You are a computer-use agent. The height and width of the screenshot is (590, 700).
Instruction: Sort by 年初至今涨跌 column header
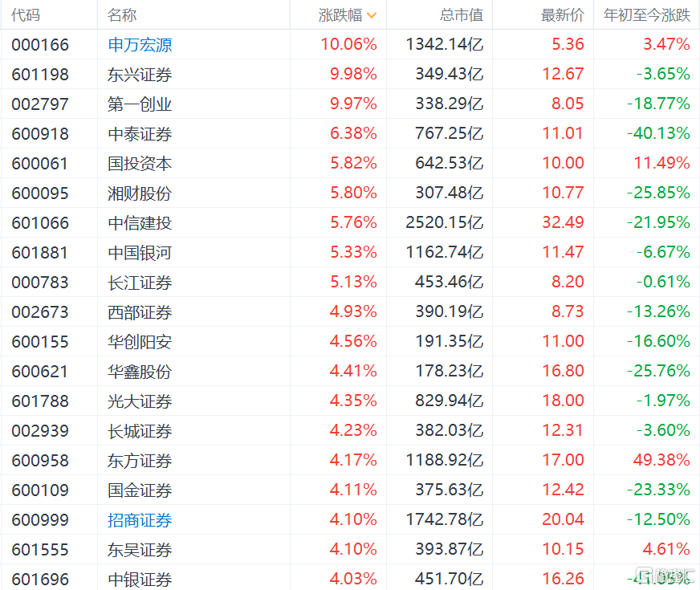pyautogui.click(x=647, y=15)
